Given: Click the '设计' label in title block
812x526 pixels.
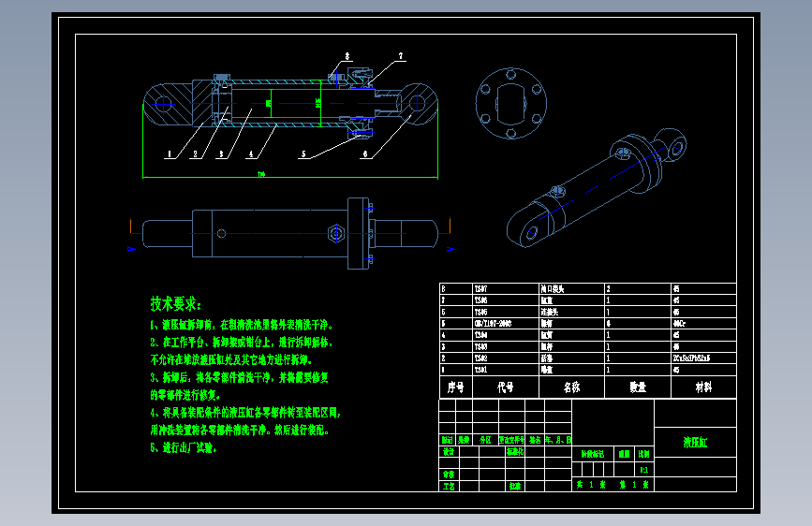Looking at the screenshot, I should 449,452.
